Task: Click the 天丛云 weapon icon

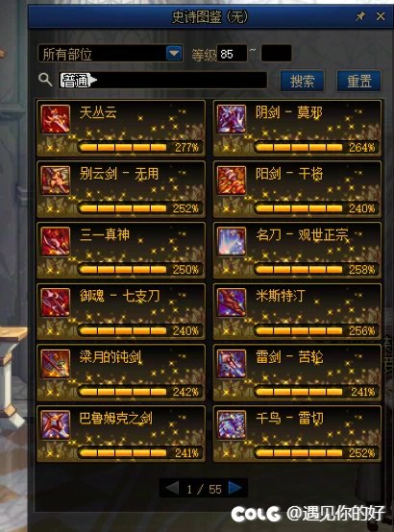Action: [x=56, y=119]
